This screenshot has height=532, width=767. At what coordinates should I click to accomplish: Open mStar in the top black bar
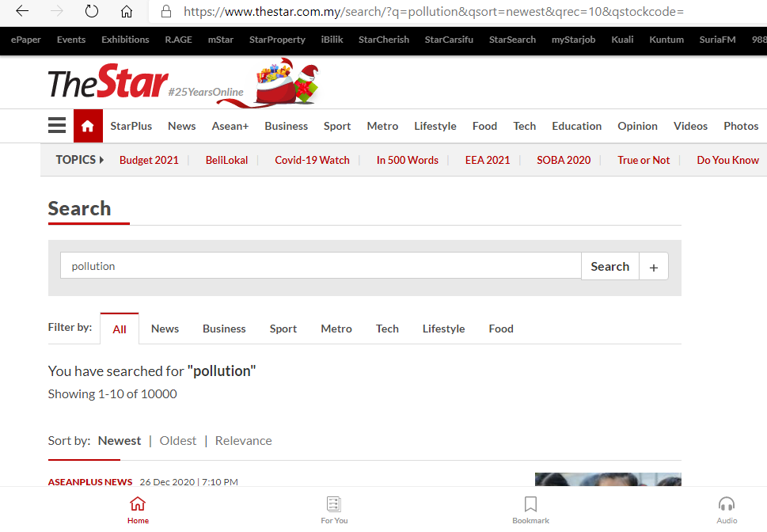point(221,40)
